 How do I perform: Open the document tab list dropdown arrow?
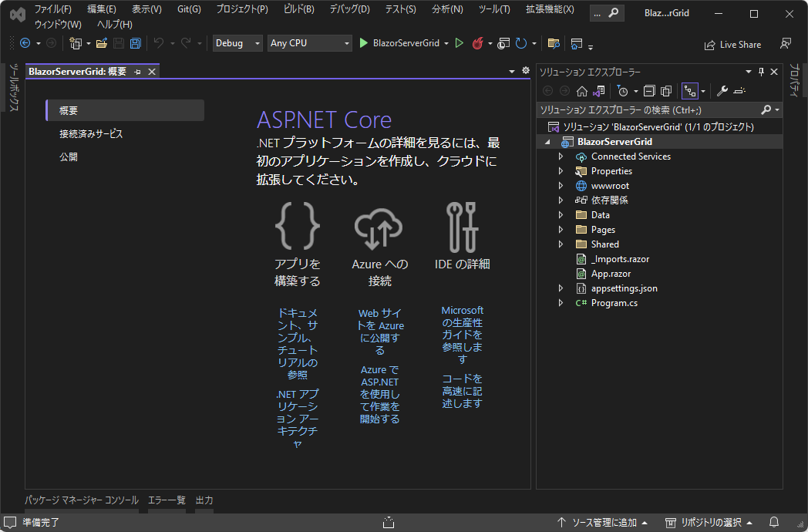pyautogui.click(x=512, y=71)
